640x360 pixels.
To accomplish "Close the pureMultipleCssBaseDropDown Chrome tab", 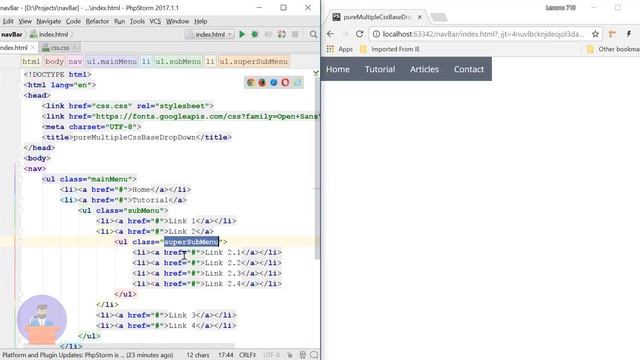I will click(x=420, y=17).
